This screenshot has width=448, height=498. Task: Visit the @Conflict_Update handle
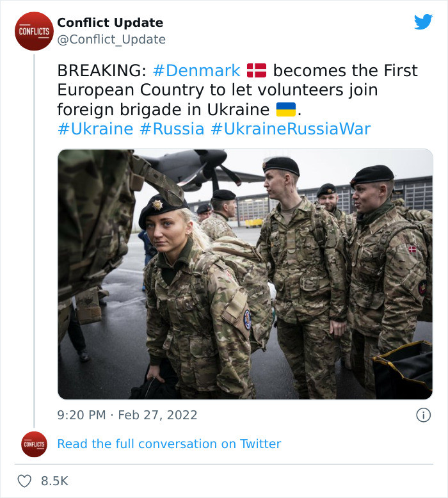tap(111, 39)
